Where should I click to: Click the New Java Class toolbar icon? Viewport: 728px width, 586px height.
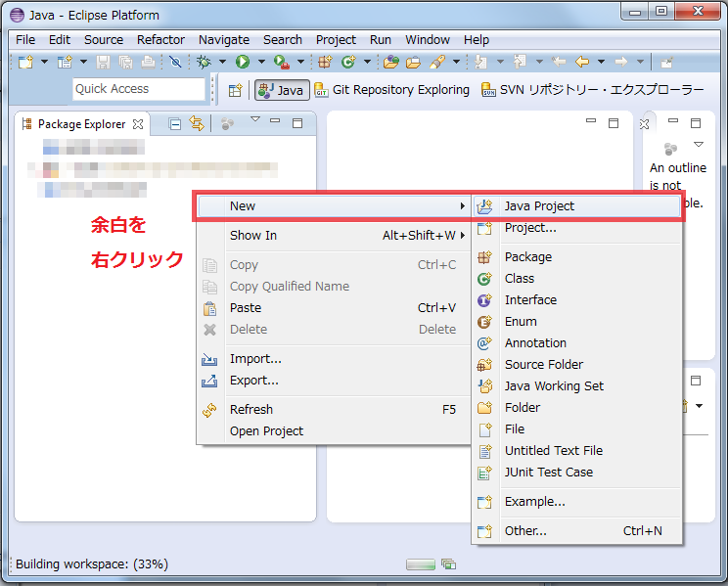pyautogui.click(x=348, y=62)
